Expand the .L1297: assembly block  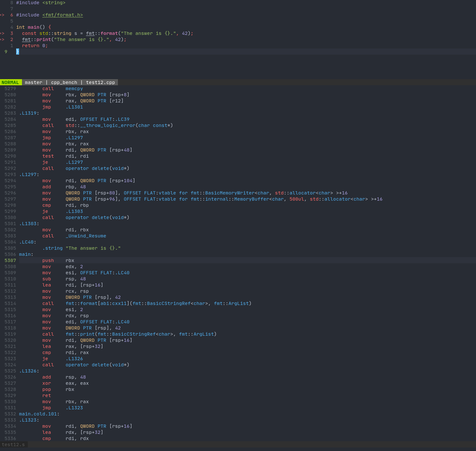point(28,174)
